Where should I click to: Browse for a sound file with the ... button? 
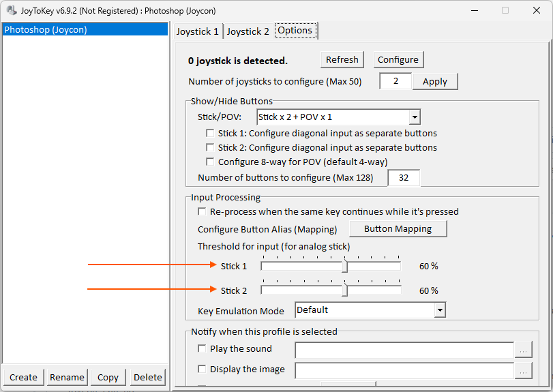tap(524, 350)
